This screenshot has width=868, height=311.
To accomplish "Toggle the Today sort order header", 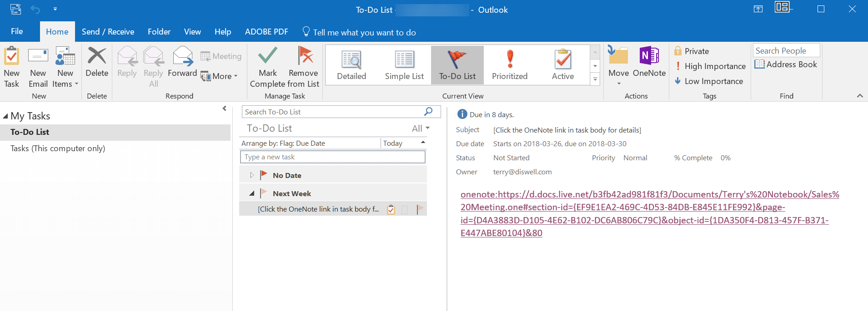I will point(404,143).
